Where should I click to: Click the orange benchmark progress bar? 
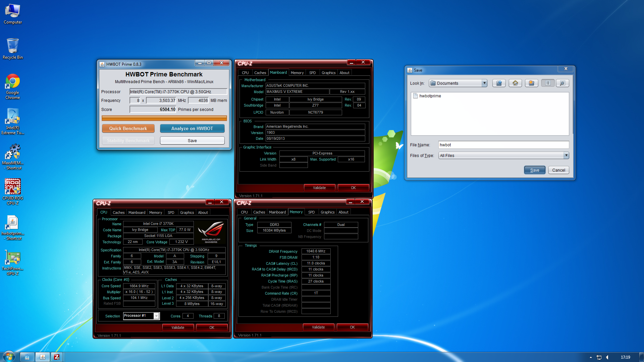click(164, 118)
